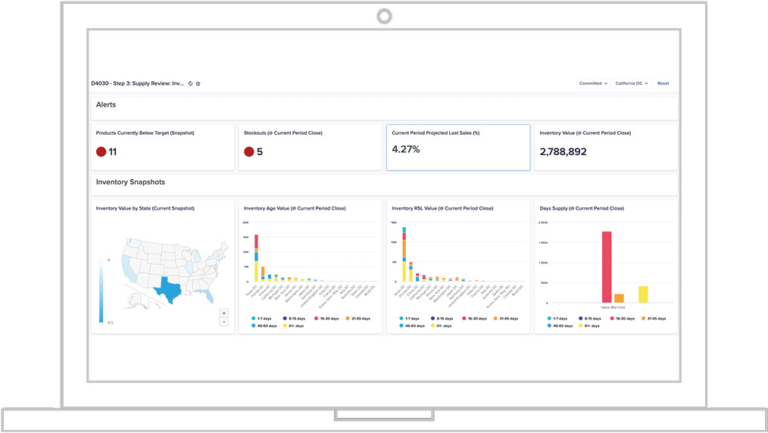Open the Committed dropdown

[593, 83]
